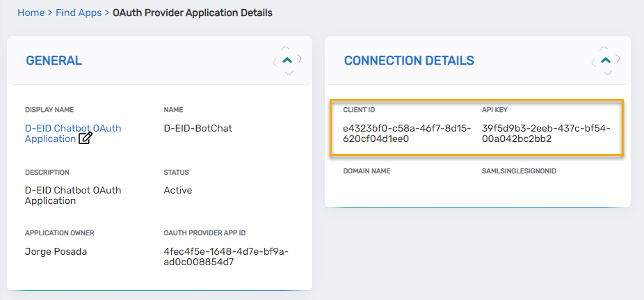
Task: Select API key value 39f5d9b3
Action: click(x=546, y=134)
